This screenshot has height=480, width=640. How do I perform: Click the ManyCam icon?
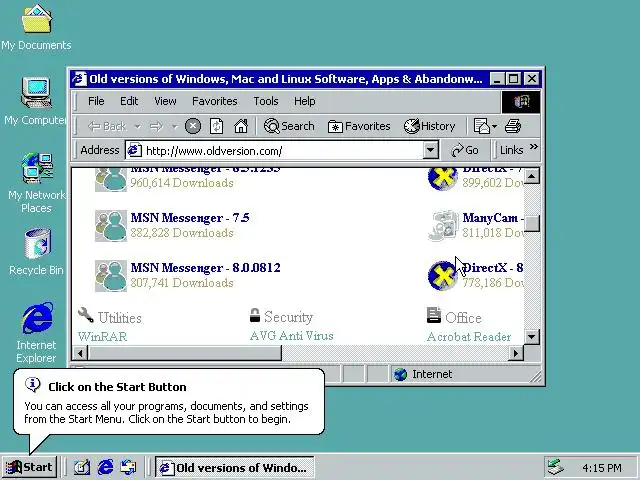pyautogui.click(x=443, y=226)
